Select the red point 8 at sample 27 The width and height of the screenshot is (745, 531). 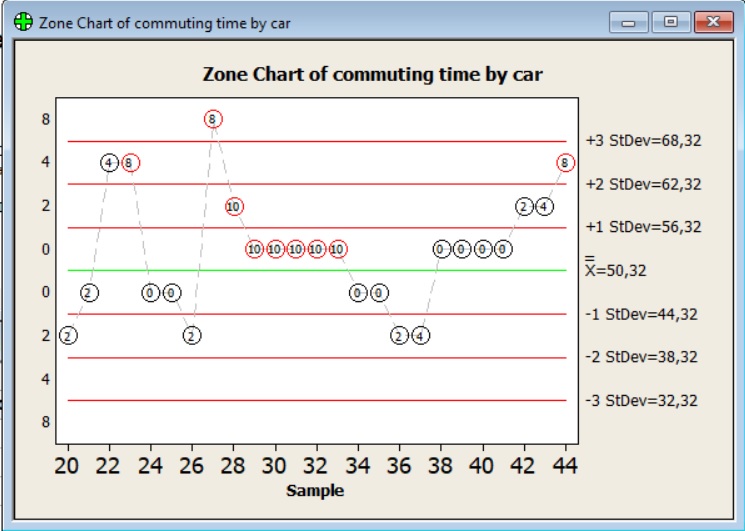(x=213, y=119)
